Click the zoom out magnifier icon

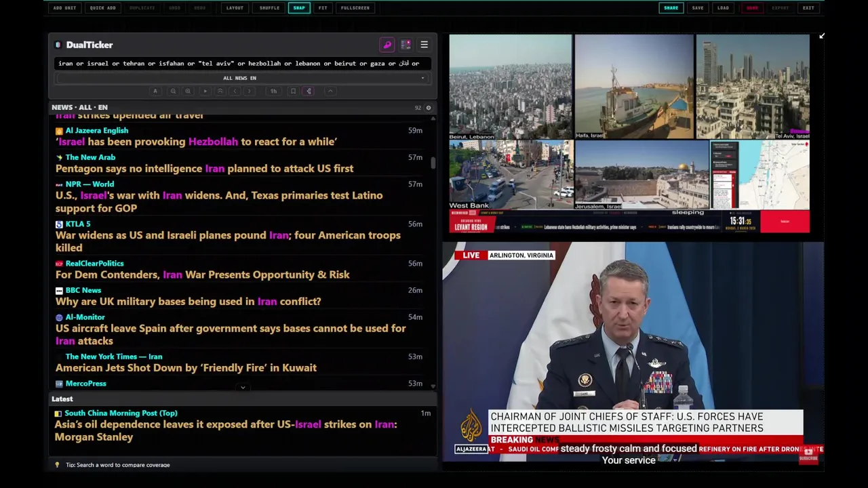coord(173,91)
